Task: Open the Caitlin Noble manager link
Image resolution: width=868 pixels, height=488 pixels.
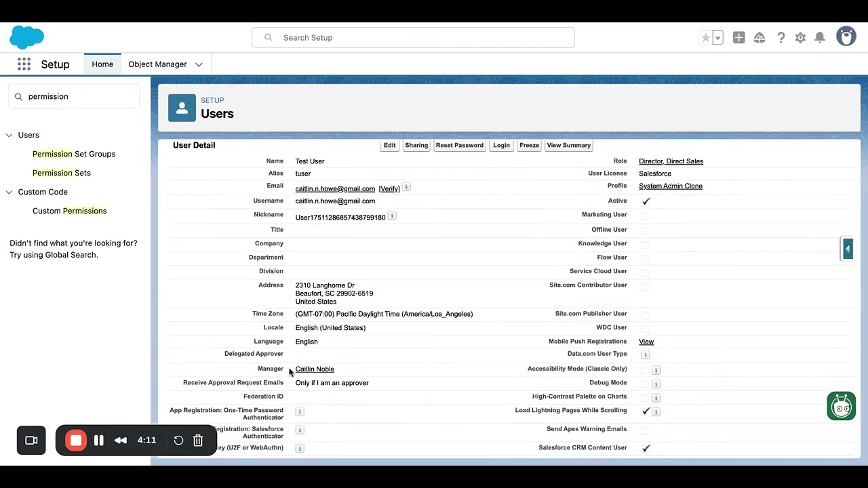Action: (x=315, y=369)
